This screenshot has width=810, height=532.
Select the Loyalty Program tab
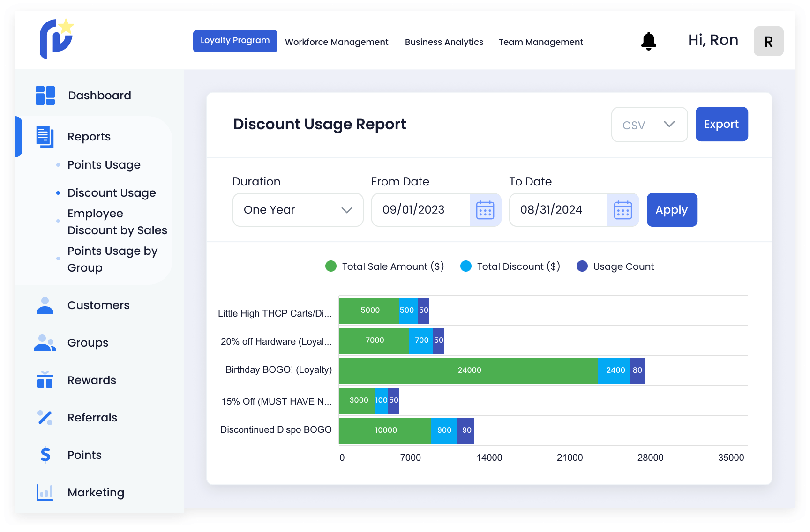pos(235,41)
